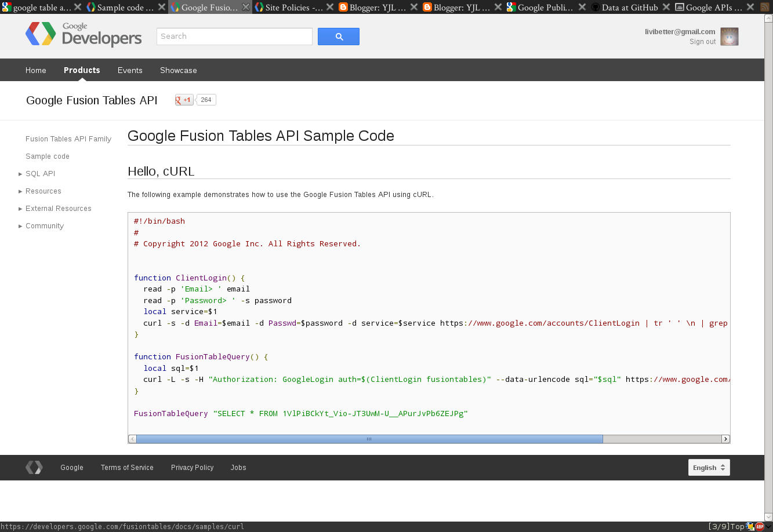Click the GitHub favicon on Data tab
773x532 pixels.
coord(596,8)
